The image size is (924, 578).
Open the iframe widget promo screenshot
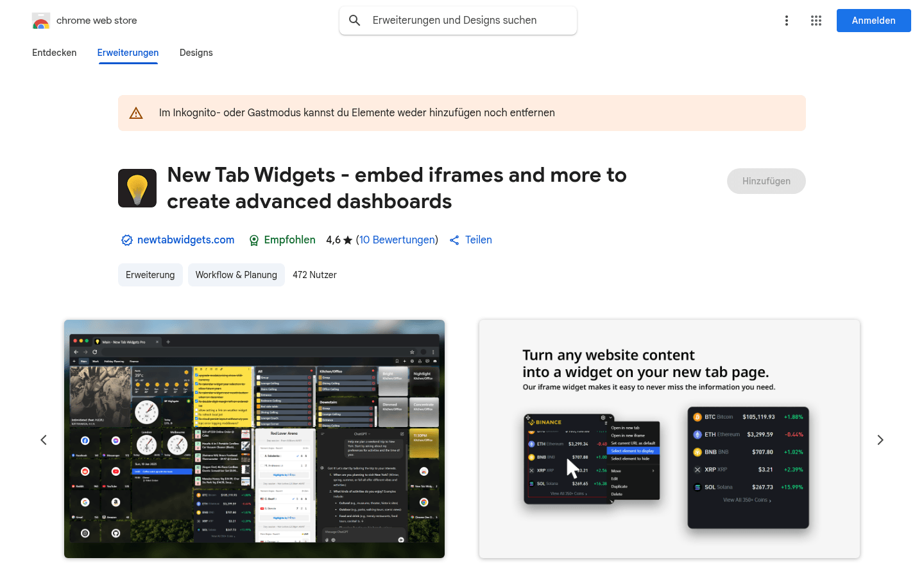point(669,439)
